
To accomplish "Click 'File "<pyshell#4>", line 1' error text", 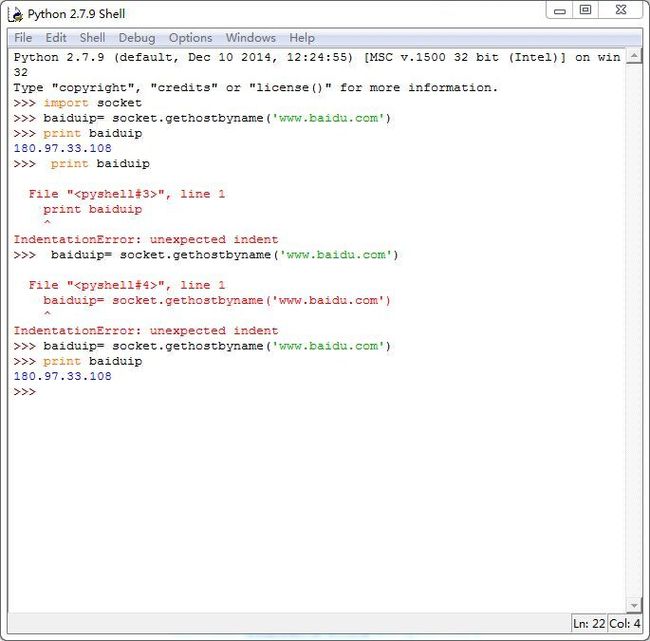I will (127, 285).
